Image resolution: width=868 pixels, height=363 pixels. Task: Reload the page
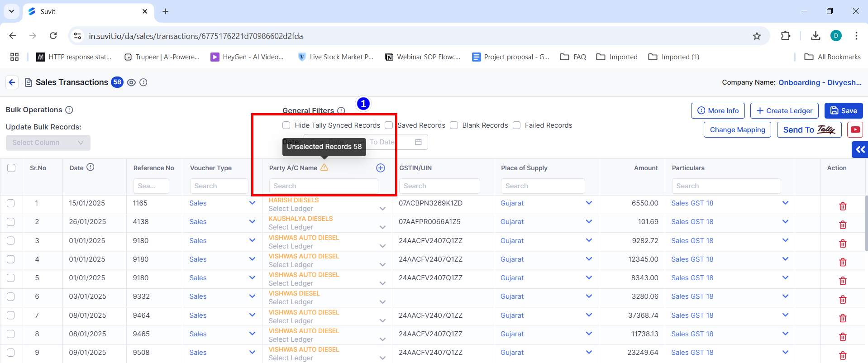coord(53,36)
